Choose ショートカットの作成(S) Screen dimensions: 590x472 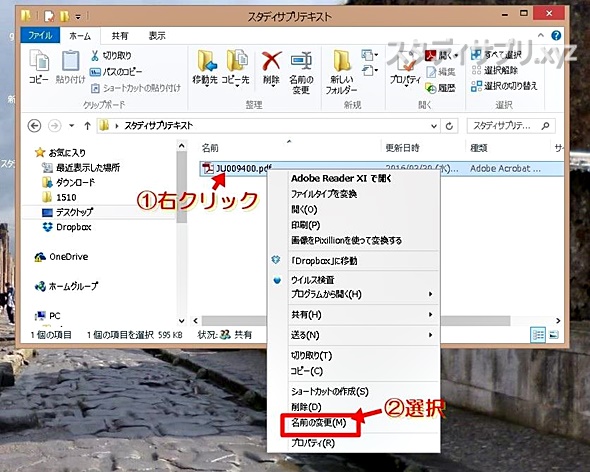point(330,391)
